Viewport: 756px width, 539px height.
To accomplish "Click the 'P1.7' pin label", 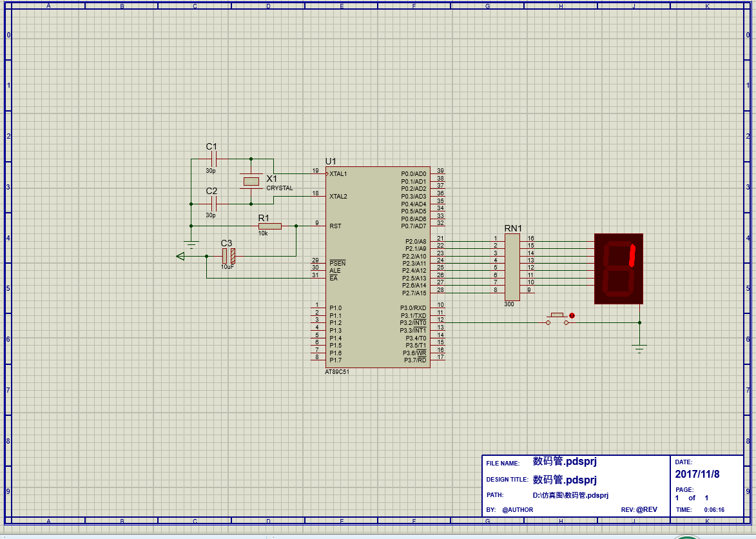I will click(x=336, y=360).
